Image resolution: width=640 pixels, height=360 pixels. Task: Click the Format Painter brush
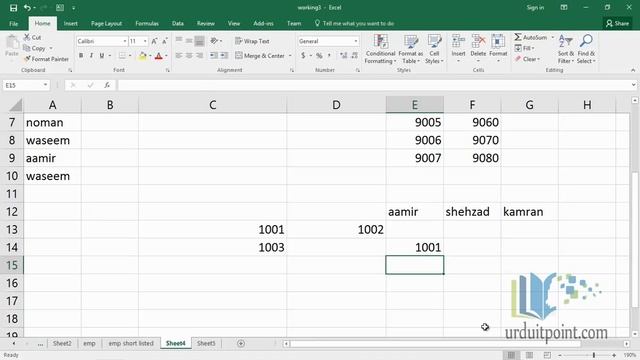click(x=46, y=59)
